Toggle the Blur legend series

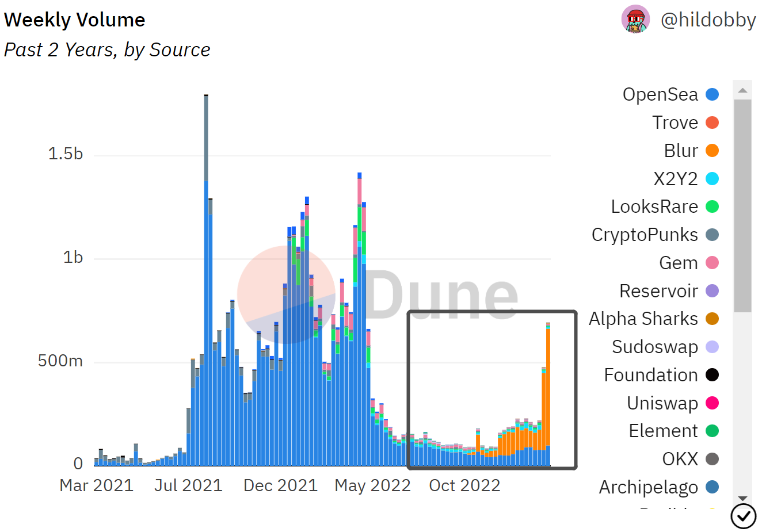point(681,151)
